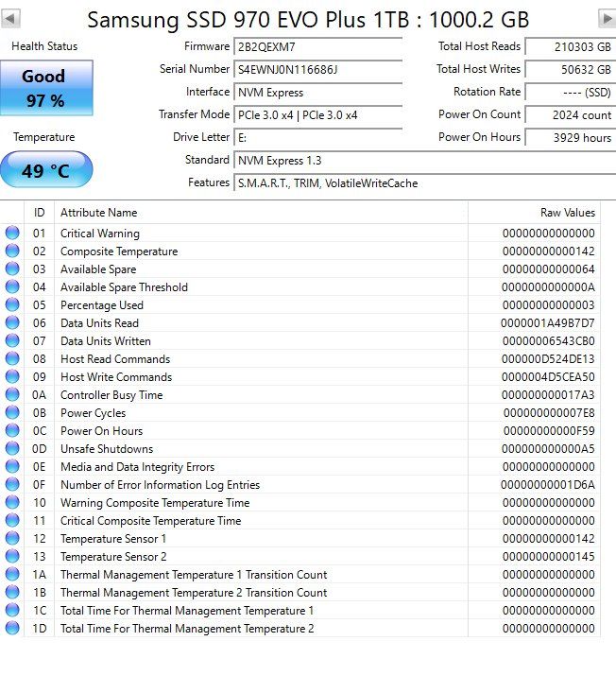Select the Critical Warning attribute name
616x676 pixels.
pyautogui.click(x=100, y=234)
